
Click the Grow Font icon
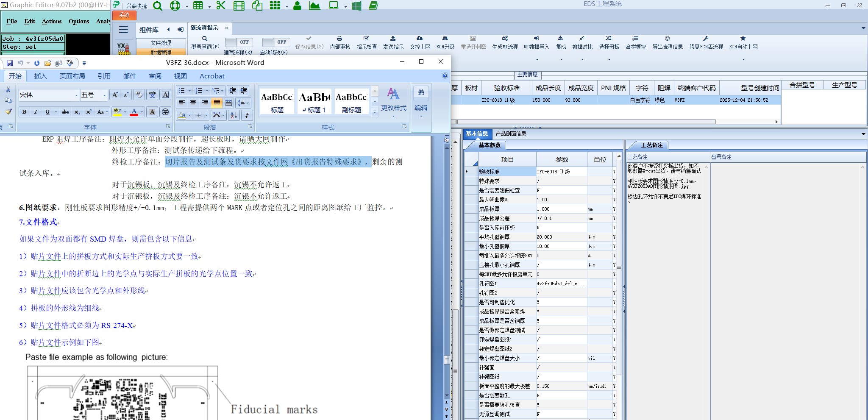coord(114,95)
